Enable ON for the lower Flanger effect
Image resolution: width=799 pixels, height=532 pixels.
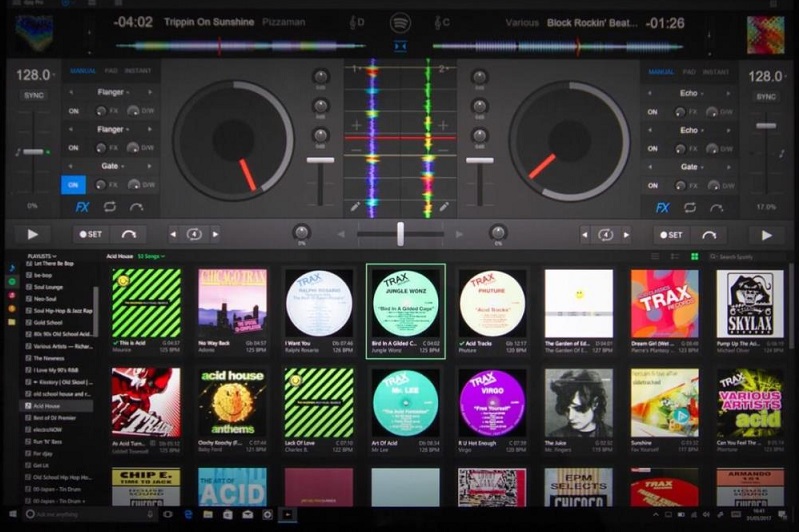coord(74,148)
